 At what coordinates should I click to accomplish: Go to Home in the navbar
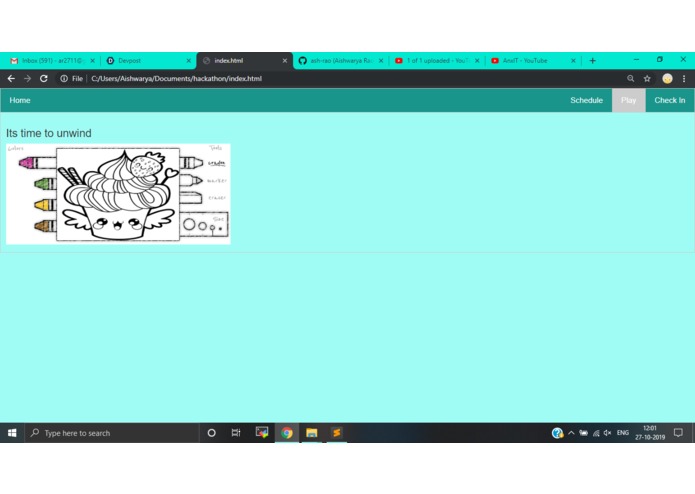point(20,100)
